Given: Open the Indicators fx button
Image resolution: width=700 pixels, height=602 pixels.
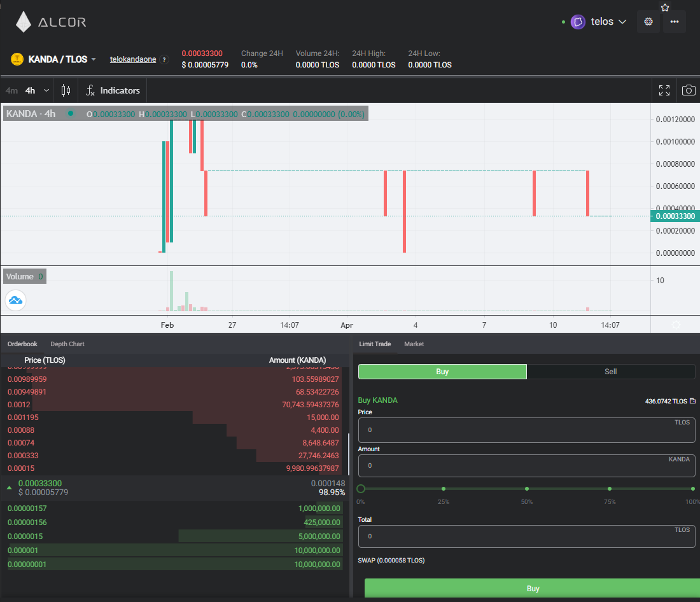Looking at the screenshot, I should click(113, 90).
